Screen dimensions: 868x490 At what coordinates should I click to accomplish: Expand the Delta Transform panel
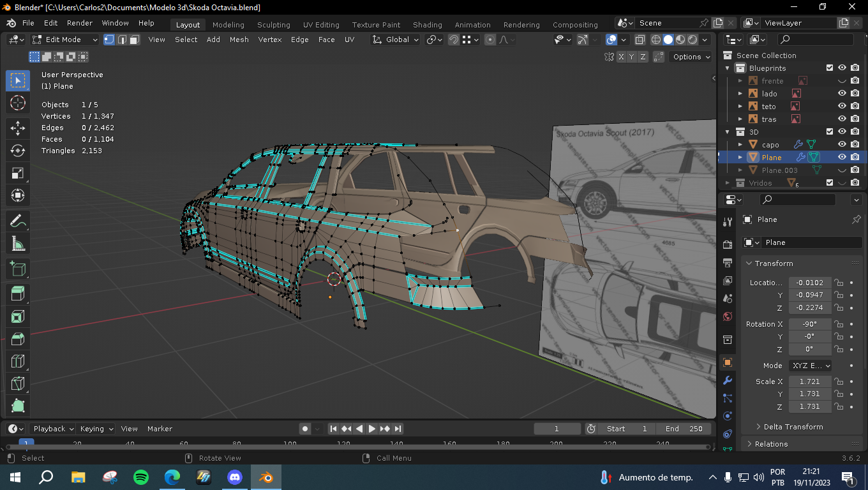pos(793,427)
